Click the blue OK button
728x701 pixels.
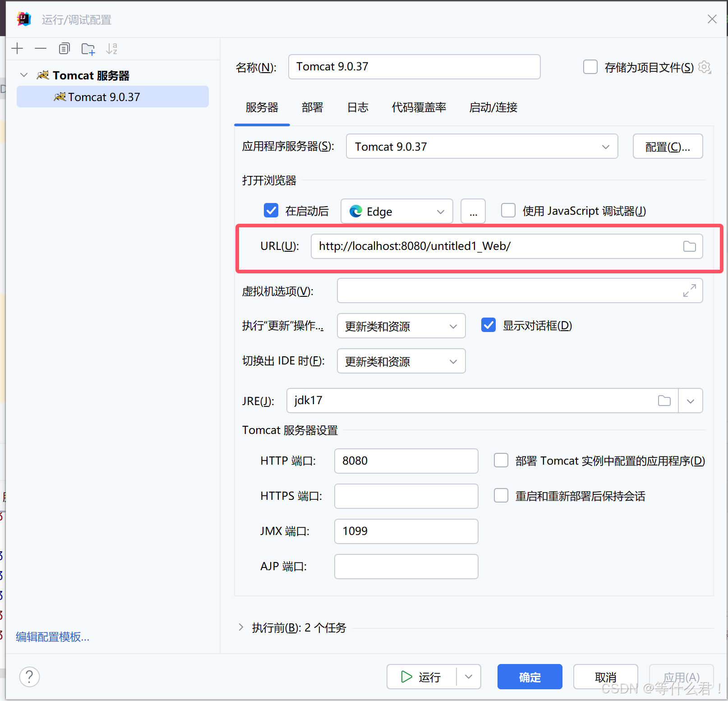coord(530,677)
